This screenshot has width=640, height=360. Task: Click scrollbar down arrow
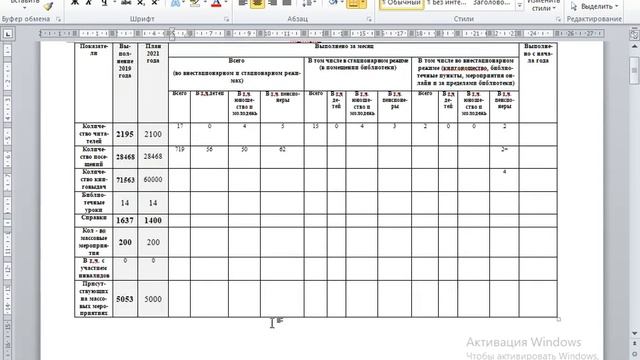tap(634, 333)
